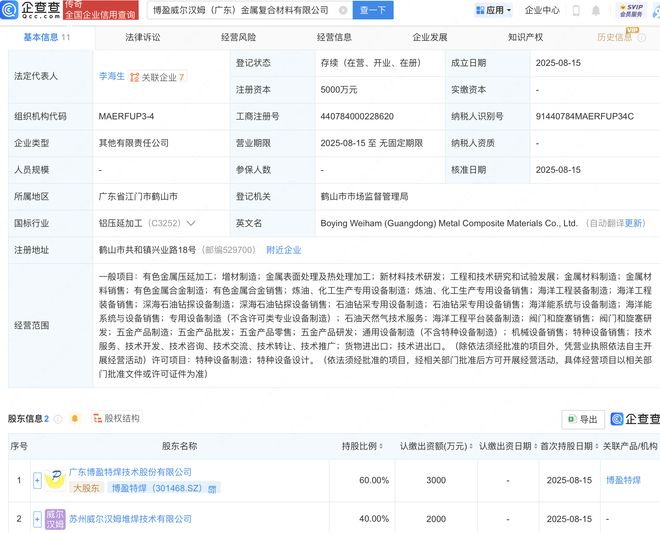This screenshot has height=533, width=660.
Task: Open the mobile phone icon
Action: coord(576,11)
